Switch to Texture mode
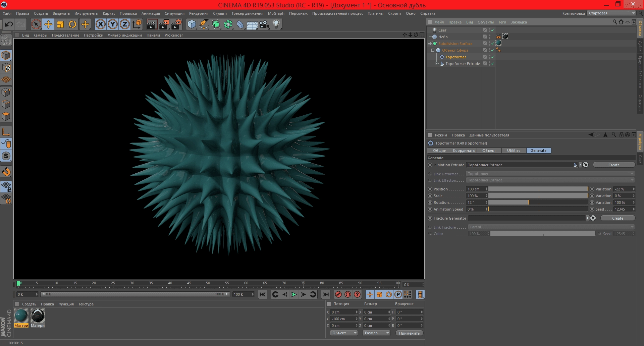 click(6, 67)
